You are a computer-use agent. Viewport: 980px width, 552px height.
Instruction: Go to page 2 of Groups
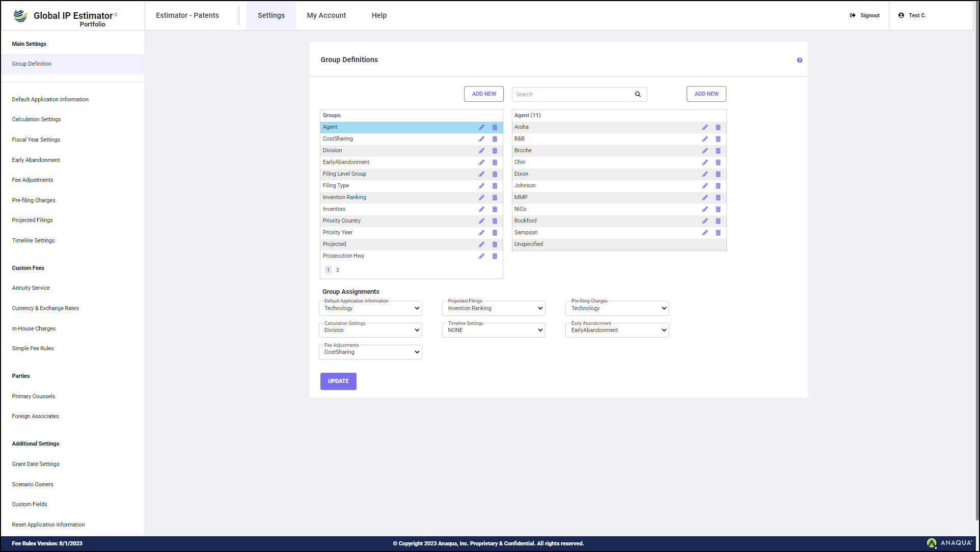coord(338,270)
